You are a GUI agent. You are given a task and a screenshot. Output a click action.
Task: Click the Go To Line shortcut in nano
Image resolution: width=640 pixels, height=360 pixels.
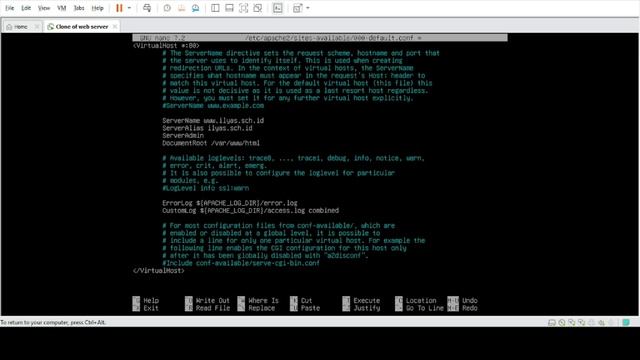419,308
